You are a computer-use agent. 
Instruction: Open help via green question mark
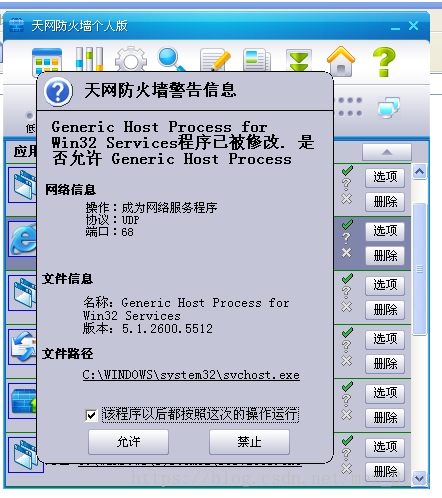tap(384, 62)
